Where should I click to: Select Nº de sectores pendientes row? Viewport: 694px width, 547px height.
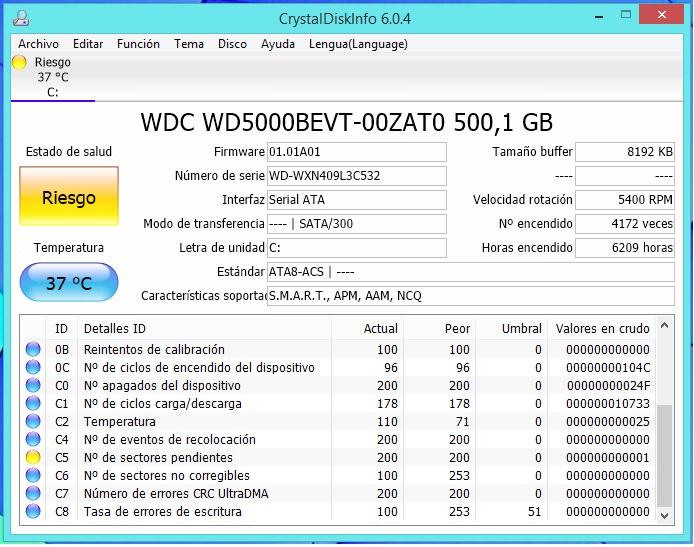tap(338, 457)
